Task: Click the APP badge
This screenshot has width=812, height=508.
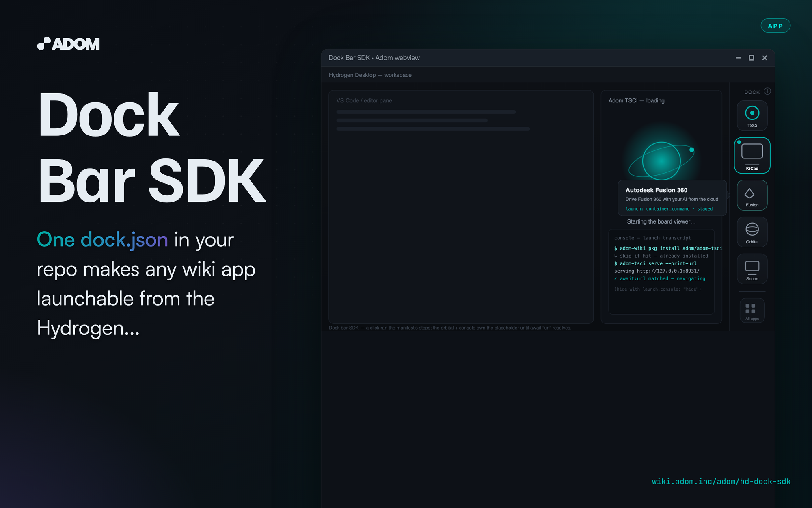Action: tap(775, 26)
